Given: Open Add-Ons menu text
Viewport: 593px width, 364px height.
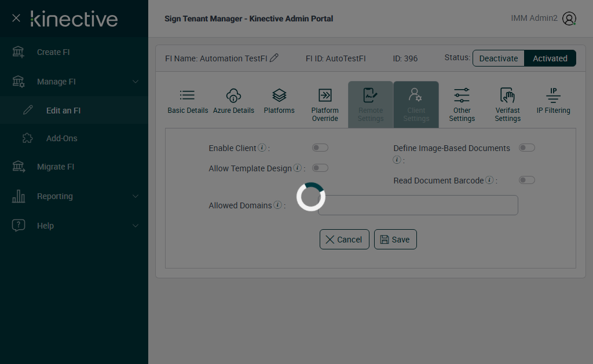Looking at the screenshot, I should pos(61,138).
